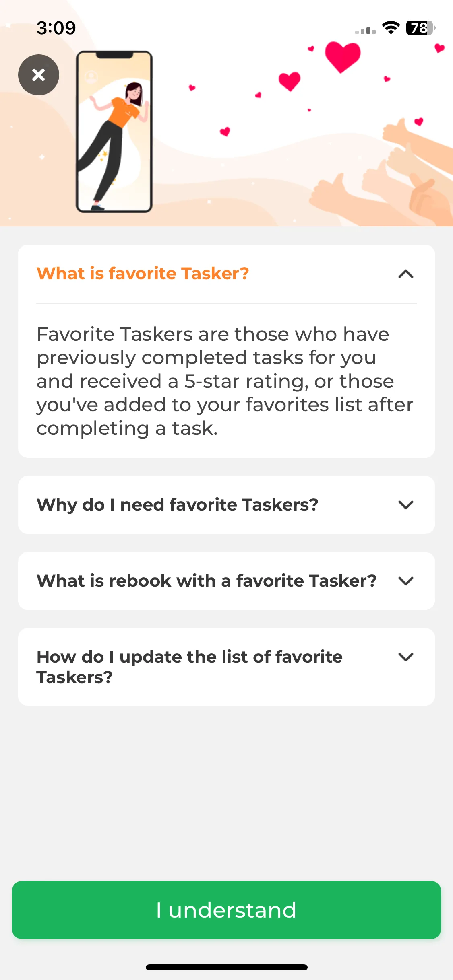This screenshot has height=980, width=453.
Task: Tap the 'What is favorite Tasker?' heading
Action: 143,274
